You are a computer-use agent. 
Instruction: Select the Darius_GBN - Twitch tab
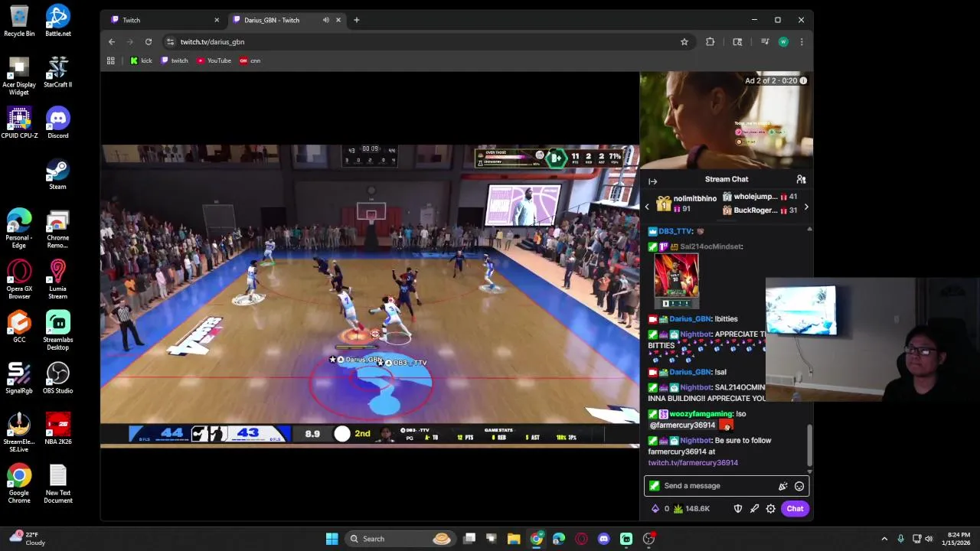coord(286,20)
